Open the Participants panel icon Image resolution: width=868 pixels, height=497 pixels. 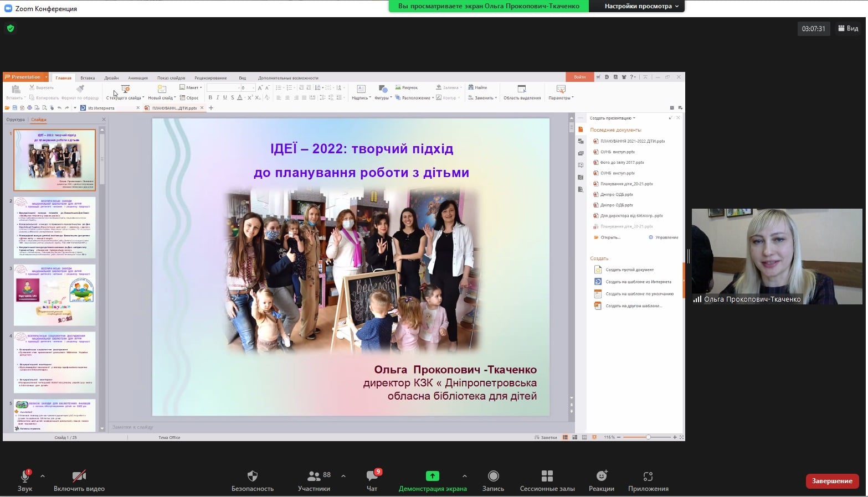click(314, 476)
